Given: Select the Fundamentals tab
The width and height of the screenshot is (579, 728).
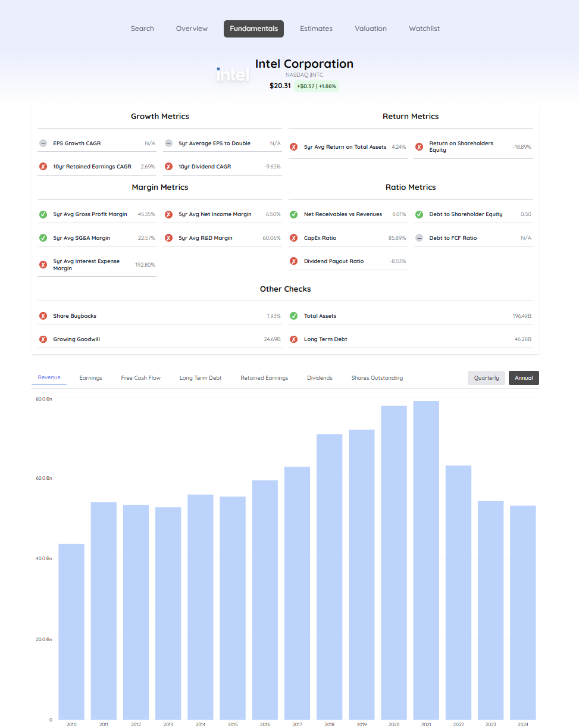Looking at the screenshot, I should click(x=253, y=29).
